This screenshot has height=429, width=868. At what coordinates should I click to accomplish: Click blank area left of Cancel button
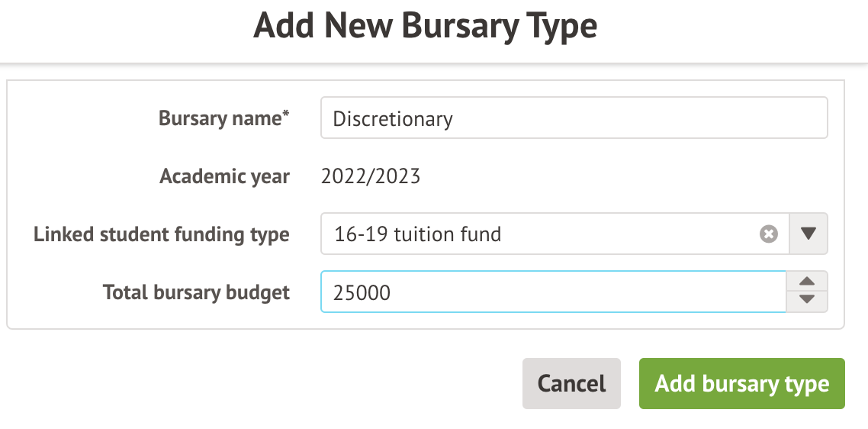(305, 383)
